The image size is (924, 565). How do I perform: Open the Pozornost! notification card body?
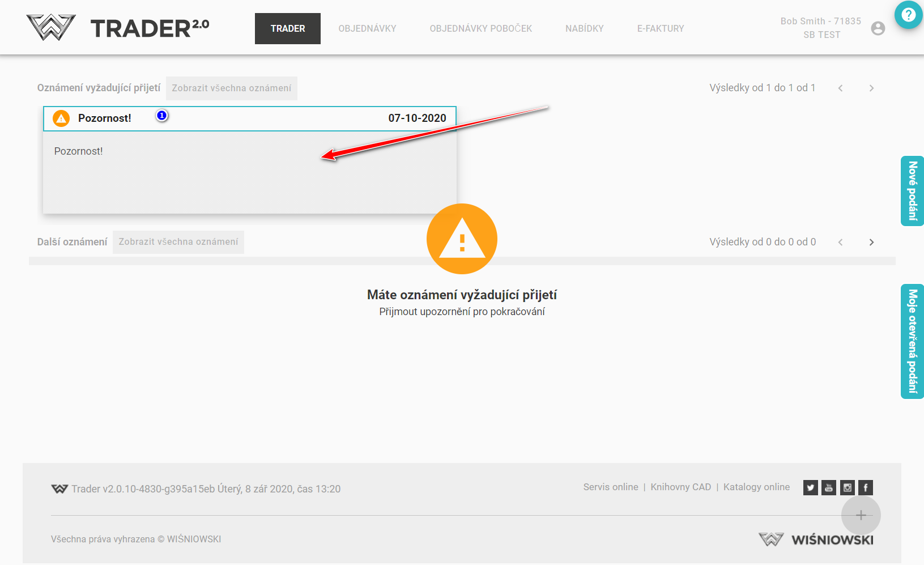249,172
